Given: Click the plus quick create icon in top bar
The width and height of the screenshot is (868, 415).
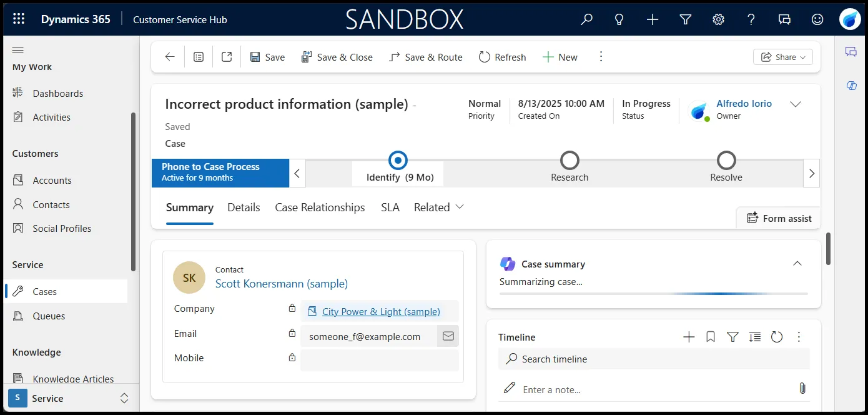Looking at the screenshot, I should (653, 19).
